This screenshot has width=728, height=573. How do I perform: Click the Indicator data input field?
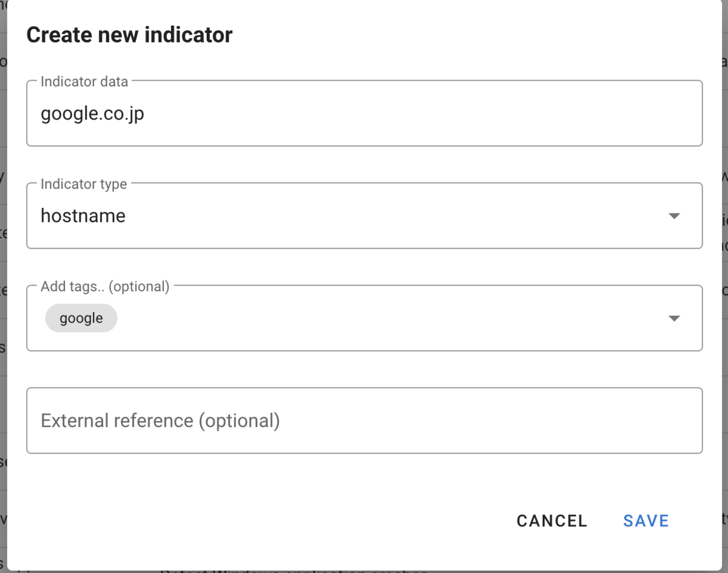click(364, 113)
